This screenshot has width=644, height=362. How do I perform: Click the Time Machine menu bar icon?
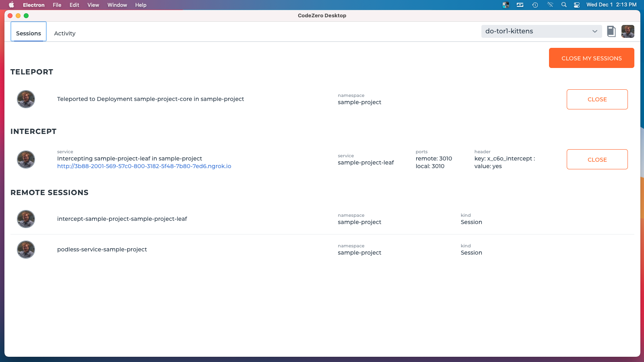tap(535, 5)
